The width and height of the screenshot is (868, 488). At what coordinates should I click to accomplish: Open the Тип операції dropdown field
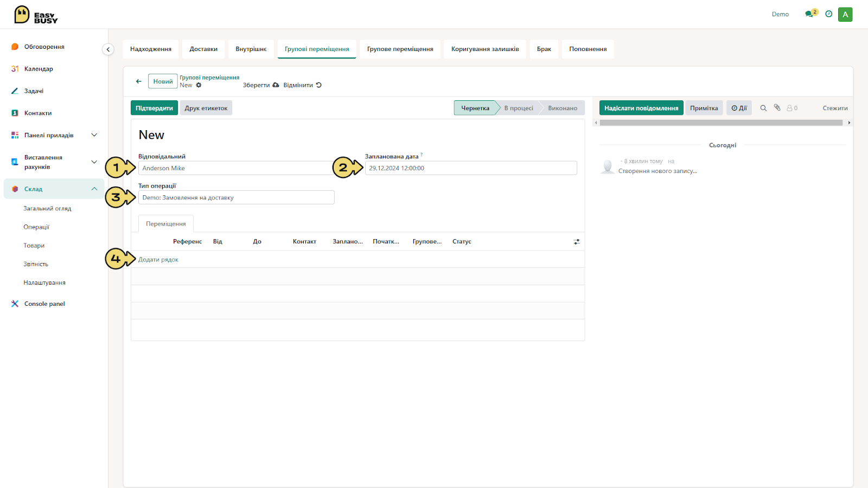(x=236, y=197)
